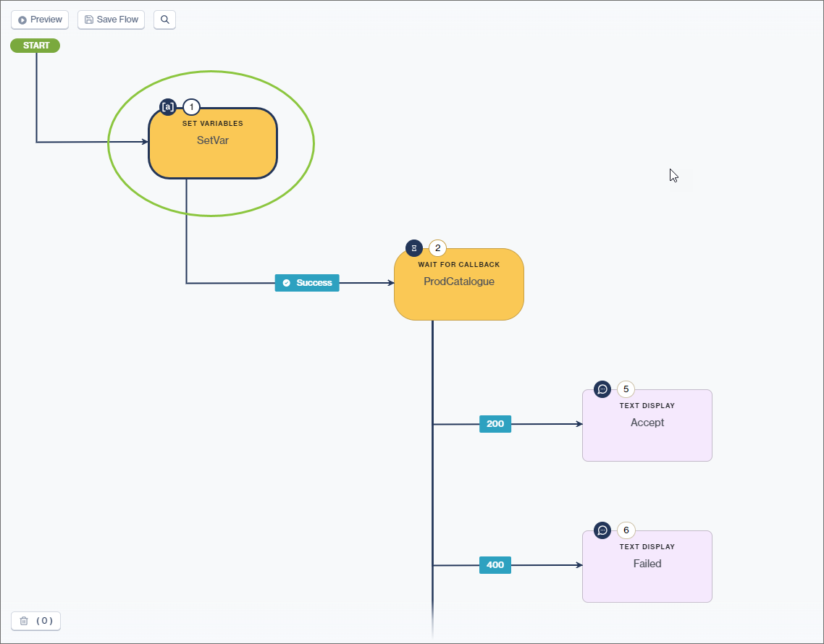
Task: Click the hourglass icon on ProdCatalogue node
Action: click(413, 247)
